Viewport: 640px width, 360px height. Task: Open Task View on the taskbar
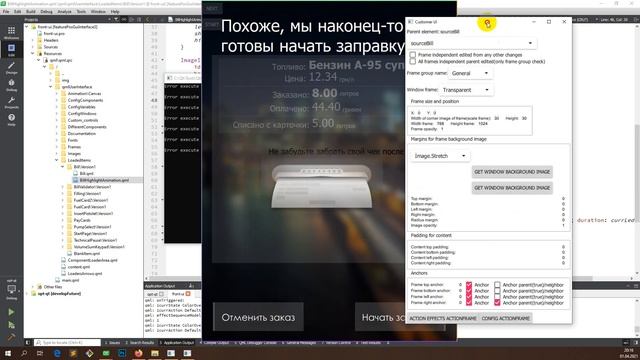40,353
